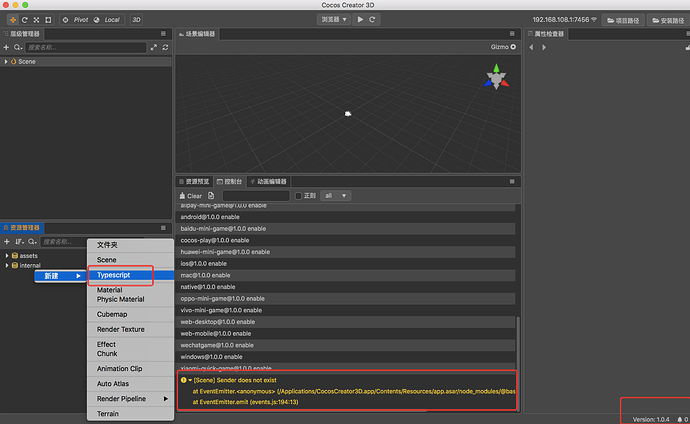690x424 pixels.
Task: Click the notification bell in status bar
Action: [679, 420]
